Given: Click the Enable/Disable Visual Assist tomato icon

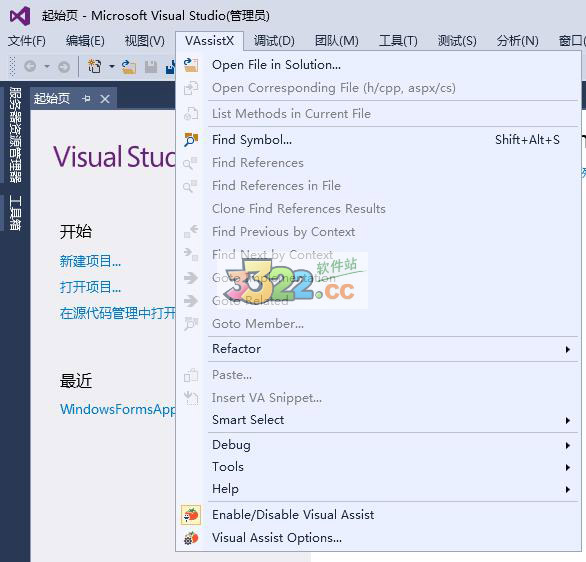Looking at the screenshot, I should click(191, 515).
